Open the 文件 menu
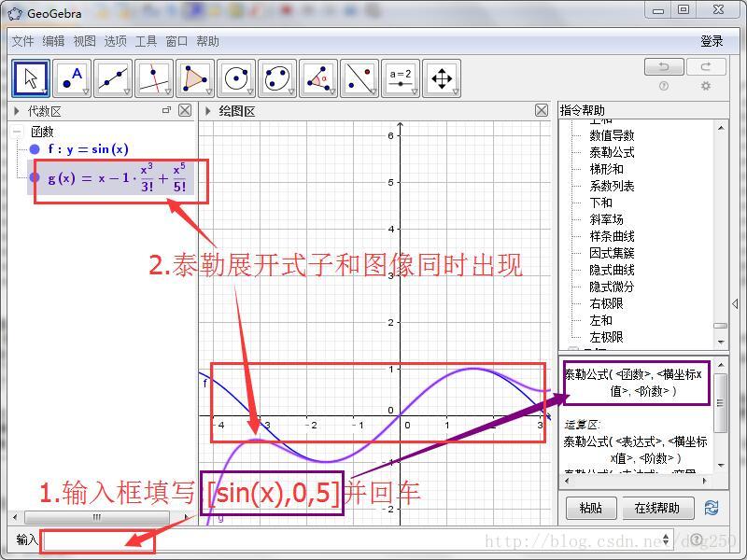Viewport: 747px width, 560px height. (22, 41)
